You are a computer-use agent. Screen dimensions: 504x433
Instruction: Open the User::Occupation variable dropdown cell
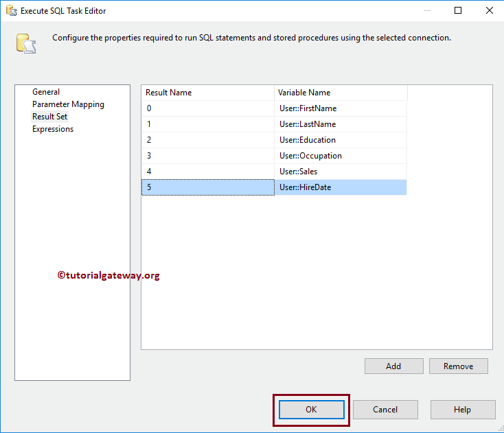tap(341, 156)
